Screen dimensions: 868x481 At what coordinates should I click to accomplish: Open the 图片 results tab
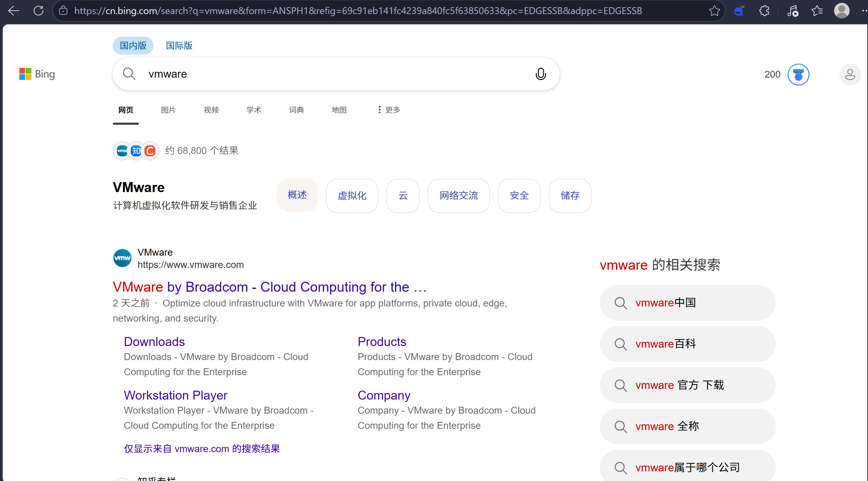point(168,110)
